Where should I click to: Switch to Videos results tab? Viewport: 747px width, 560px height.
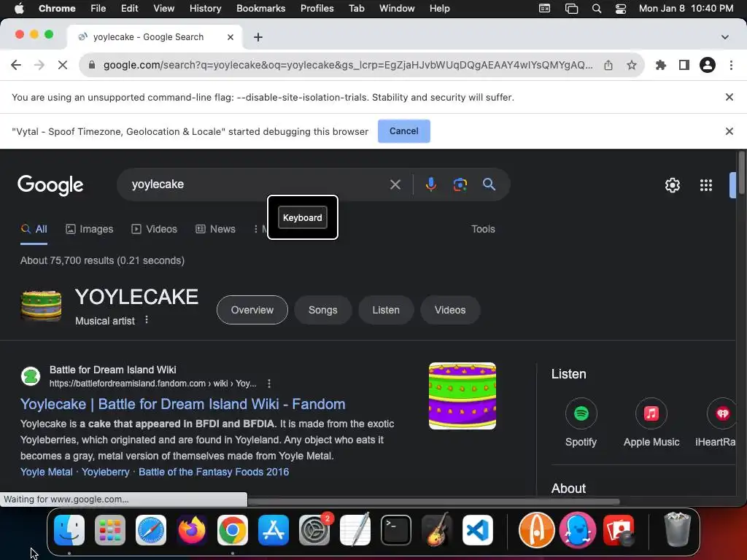[155, 229]
